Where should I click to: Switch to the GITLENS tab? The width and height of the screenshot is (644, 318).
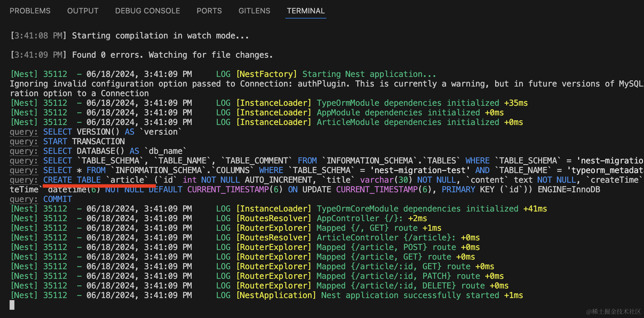(x=254, y=11)
